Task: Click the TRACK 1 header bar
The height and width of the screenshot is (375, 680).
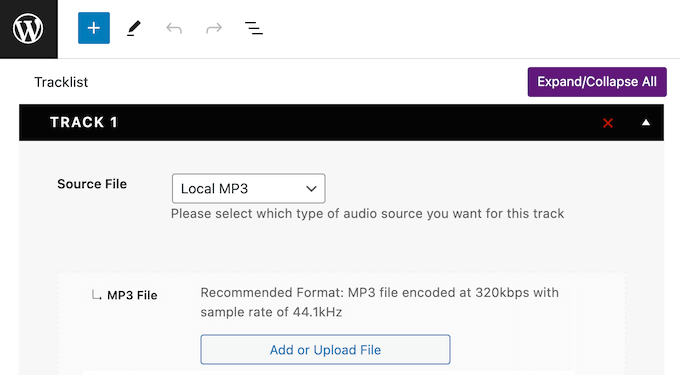Action: click(341, 123)
